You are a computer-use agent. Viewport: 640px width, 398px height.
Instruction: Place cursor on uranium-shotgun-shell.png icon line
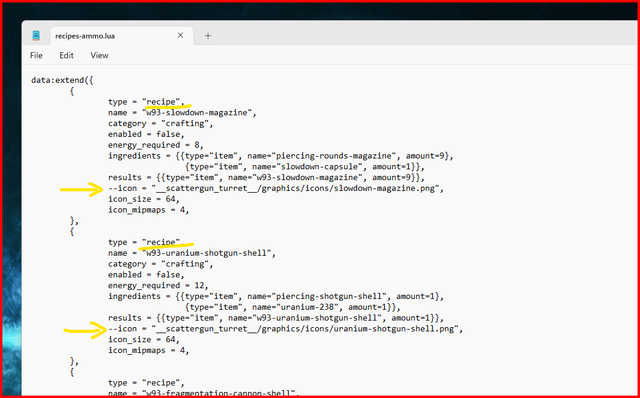pos(286,329)
